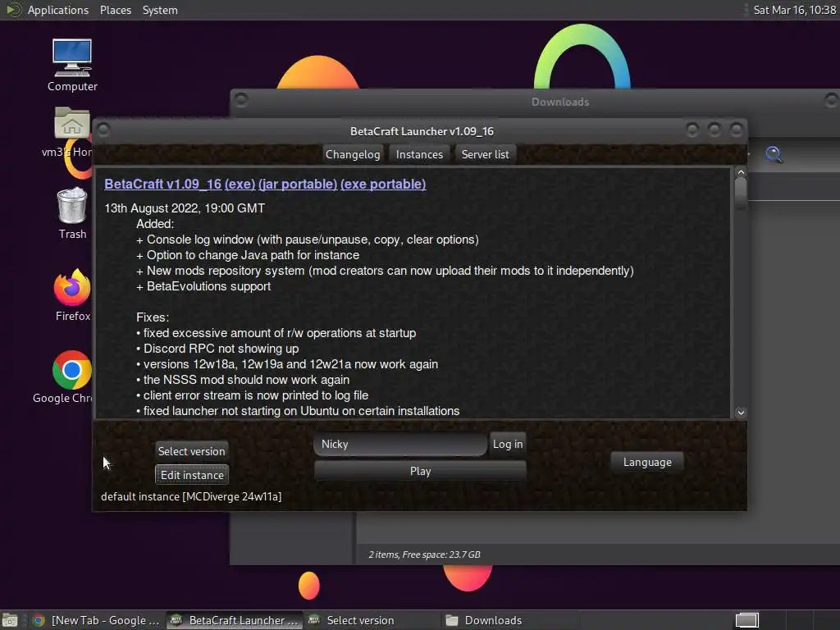840x630 pixels.
Task: Click the Language button
Action: (x=647, y=462)
